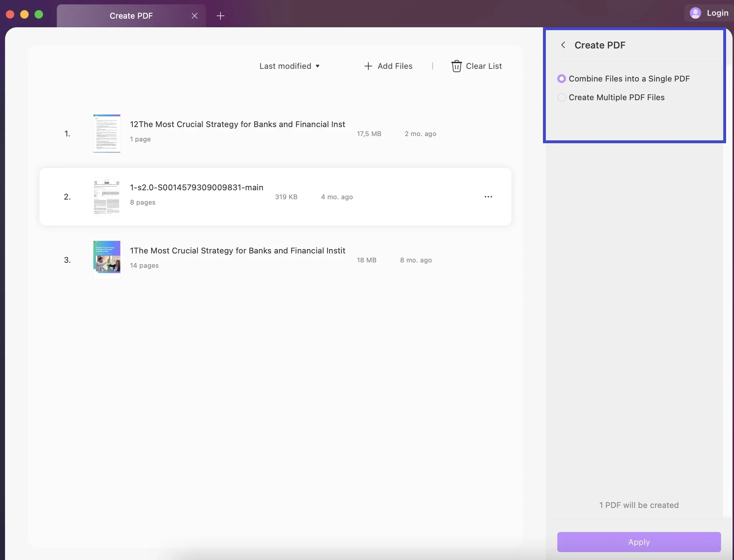734x560 pixels.
Task: Click the thumbnail for file 1
Action: pos(106,133)
